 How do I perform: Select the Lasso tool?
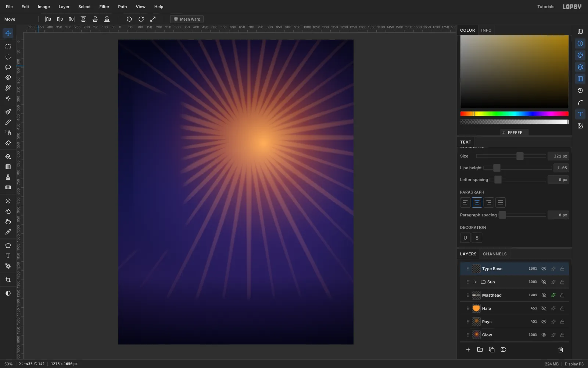click(8, 67)
